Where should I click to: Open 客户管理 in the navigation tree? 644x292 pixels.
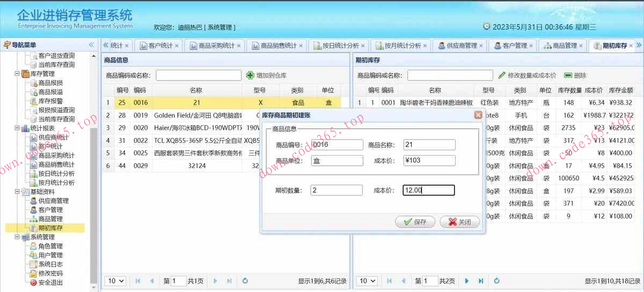point(50,210)
